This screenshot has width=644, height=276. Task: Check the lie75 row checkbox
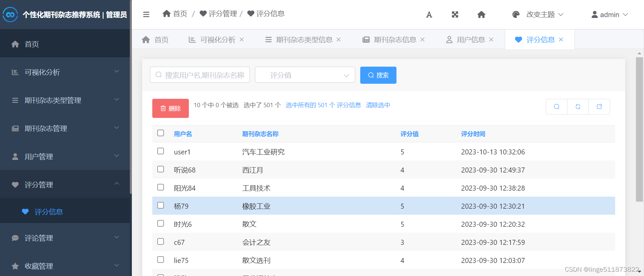tap(161, 260)
